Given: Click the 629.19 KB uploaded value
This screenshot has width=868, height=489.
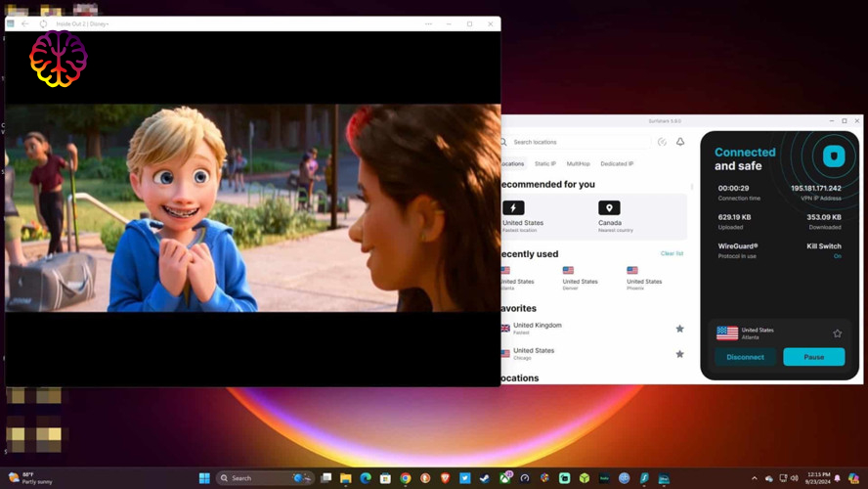Looking at the screenshot, I should [x=734, y=217].
